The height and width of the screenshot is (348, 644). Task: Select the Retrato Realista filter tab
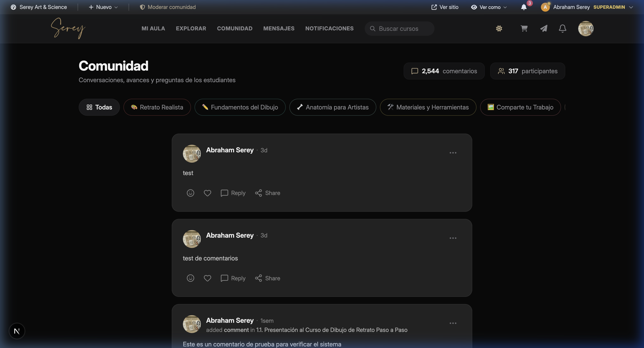[x=157, y=107]
